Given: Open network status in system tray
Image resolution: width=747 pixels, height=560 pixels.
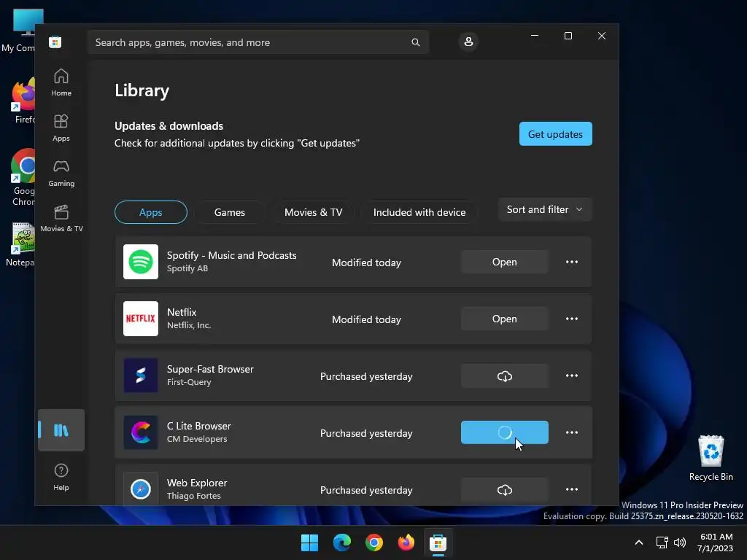Looking at the screenshot, I should [x=662, y=542].
